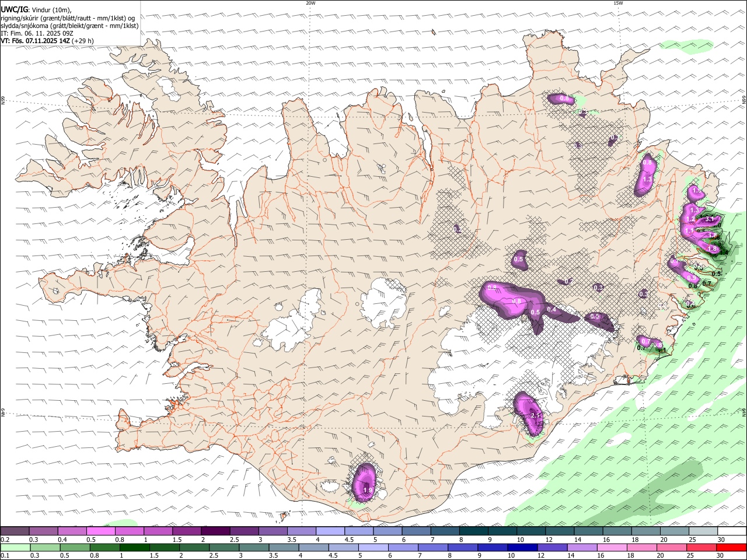
Task: Click the 1.2 snowfall value on east coast
Action: (690, 219)
